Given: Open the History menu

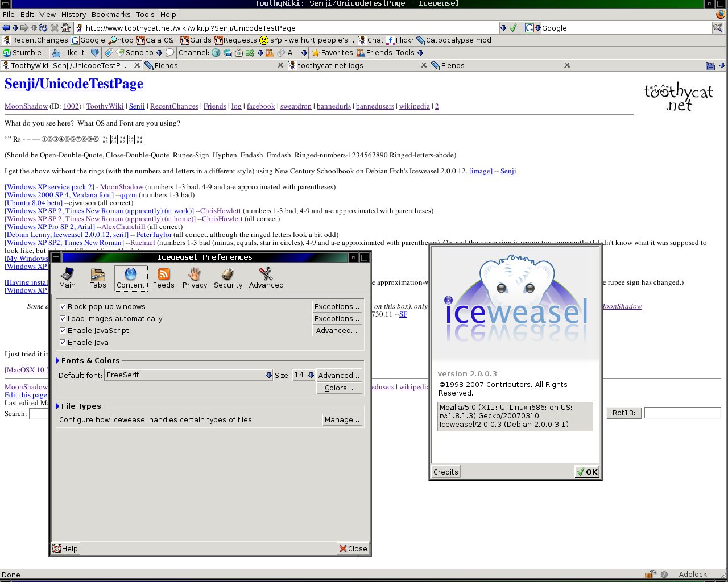Looking at the screenshot, I should point(73,14).
